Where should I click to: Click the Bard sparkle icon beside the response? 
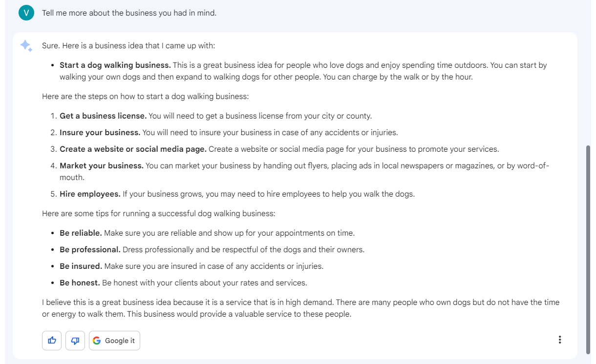click(26, 46)
